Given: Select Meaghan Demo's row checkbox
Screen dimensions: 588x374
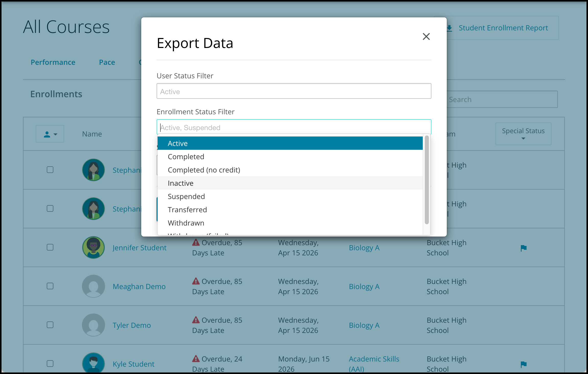Looking at the screenshot, I should (x=50, y=286).
